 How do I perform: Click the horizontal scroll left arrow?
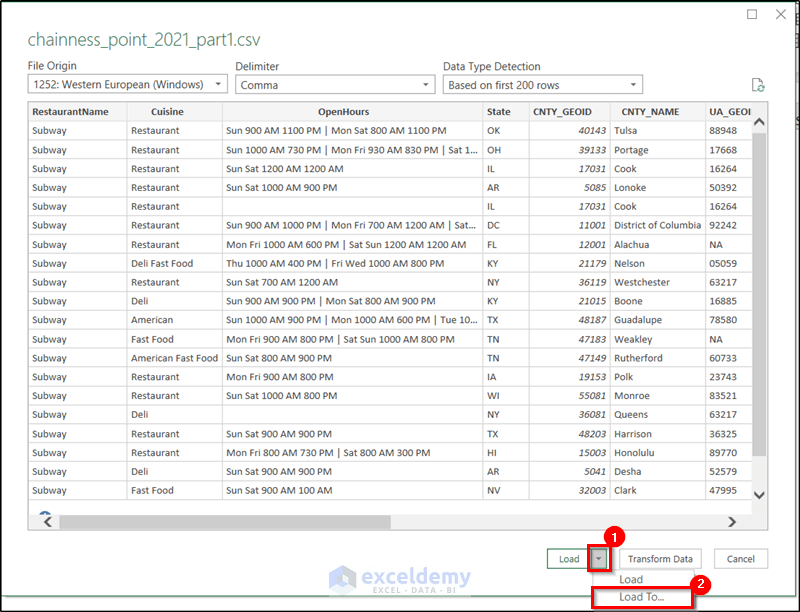click(48, 522)
